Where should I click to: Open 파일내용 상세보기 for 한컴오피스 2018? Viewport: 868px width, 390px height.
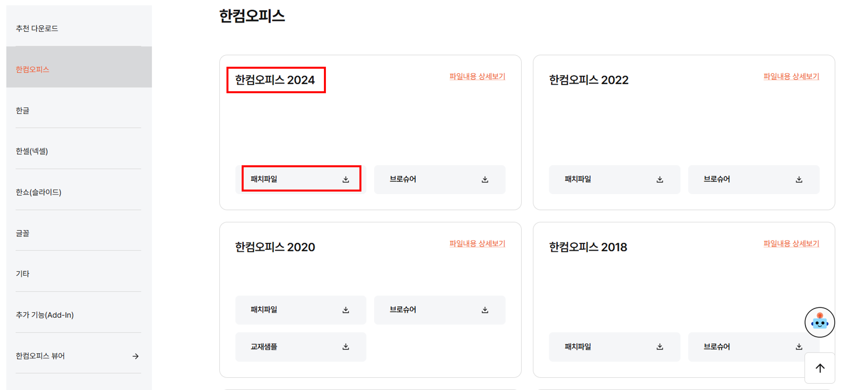[791, 244]
